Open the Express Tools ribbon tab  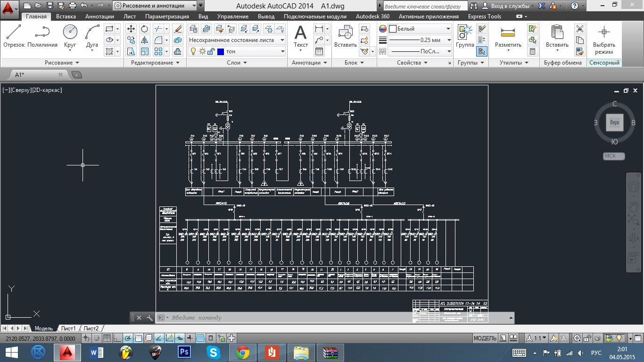[x=485, y=16]
